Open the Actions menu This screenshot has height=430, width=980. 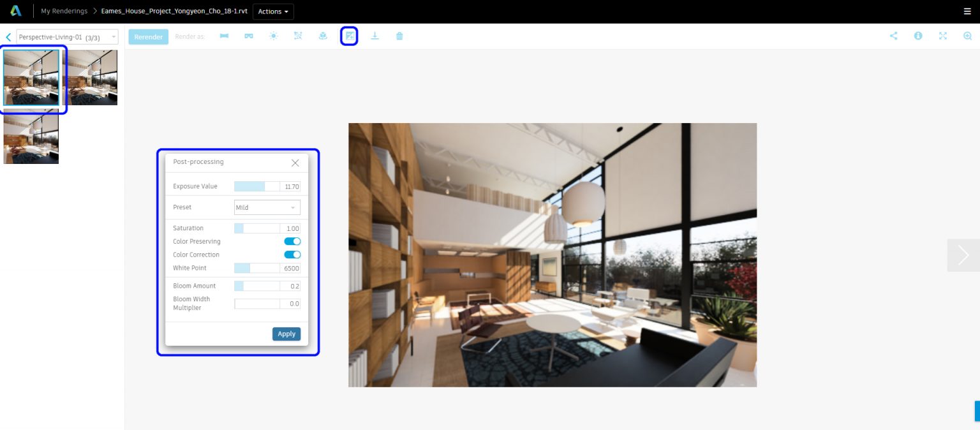click(273, 11)
